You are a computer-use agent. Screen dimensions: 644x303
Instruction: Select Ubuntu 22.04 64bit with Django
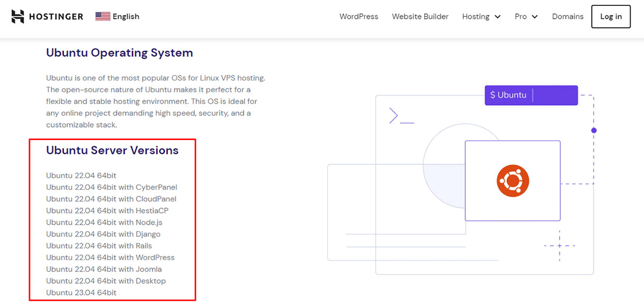pos(103,234)
